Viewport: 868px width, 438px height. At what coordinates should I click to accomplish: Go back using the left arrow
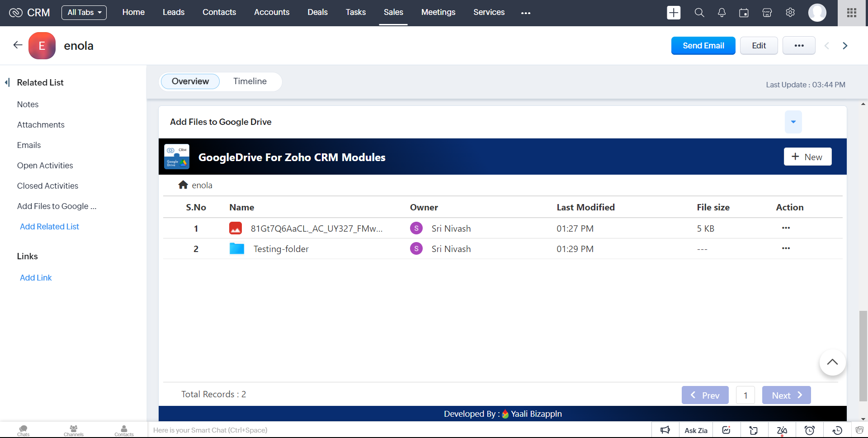click(x=18, y=45)
